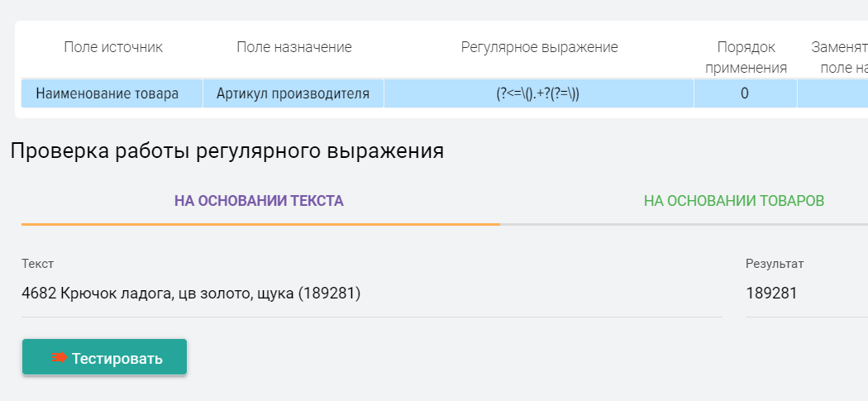Viewport: 868px width, 401px height.
Task: Click the red arrow icon on Тестировать
Action: point(59,358)
